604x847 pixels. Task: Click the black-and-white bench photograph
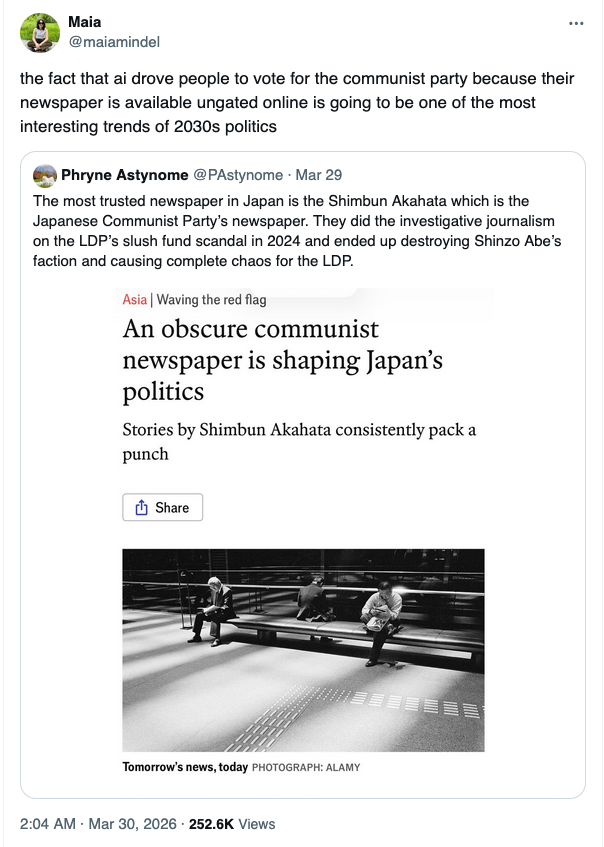coord(303,649)
